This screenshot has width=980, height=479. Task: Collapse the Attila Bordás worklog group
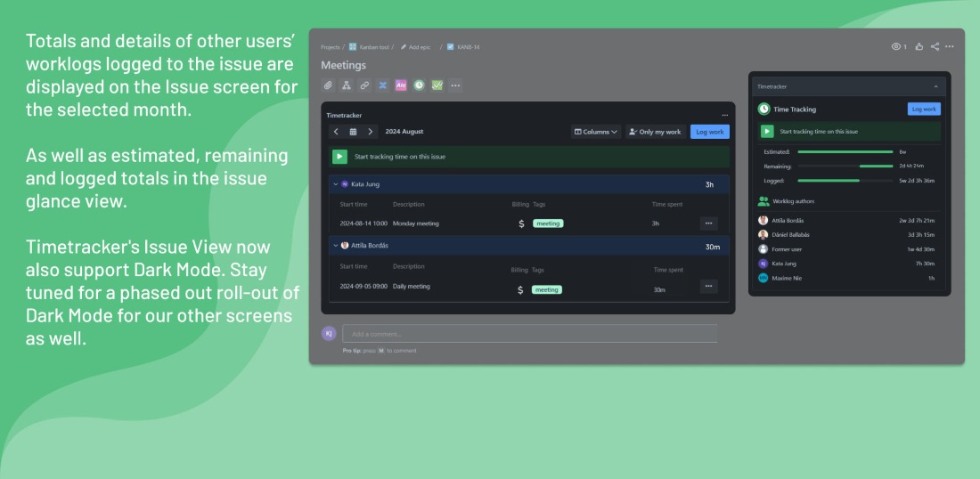click(x=336, y=245)
